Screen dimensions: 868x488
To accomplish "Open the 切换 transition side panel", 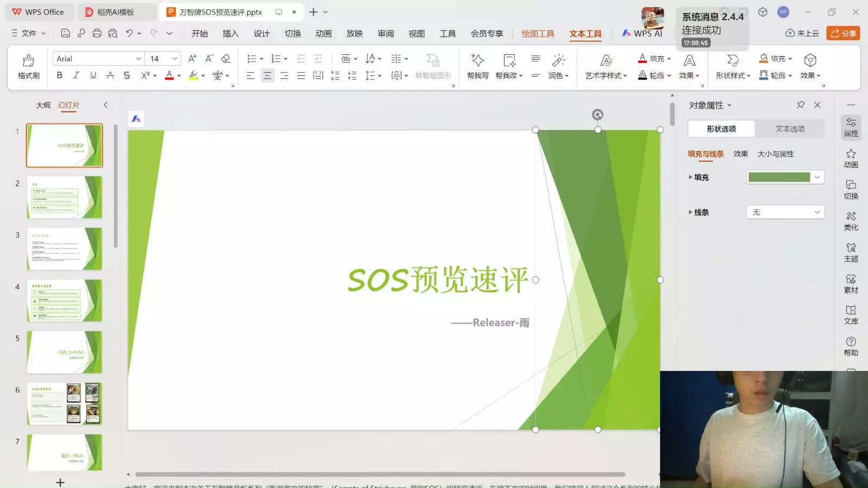I will coord(851,190).
